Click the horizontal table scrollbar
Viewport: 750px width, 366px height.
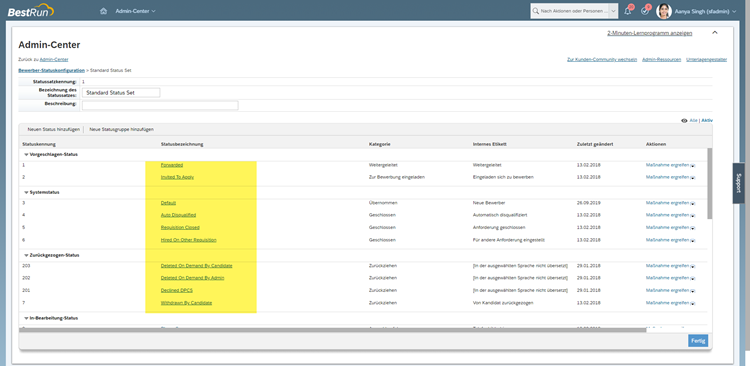point(333,329)
